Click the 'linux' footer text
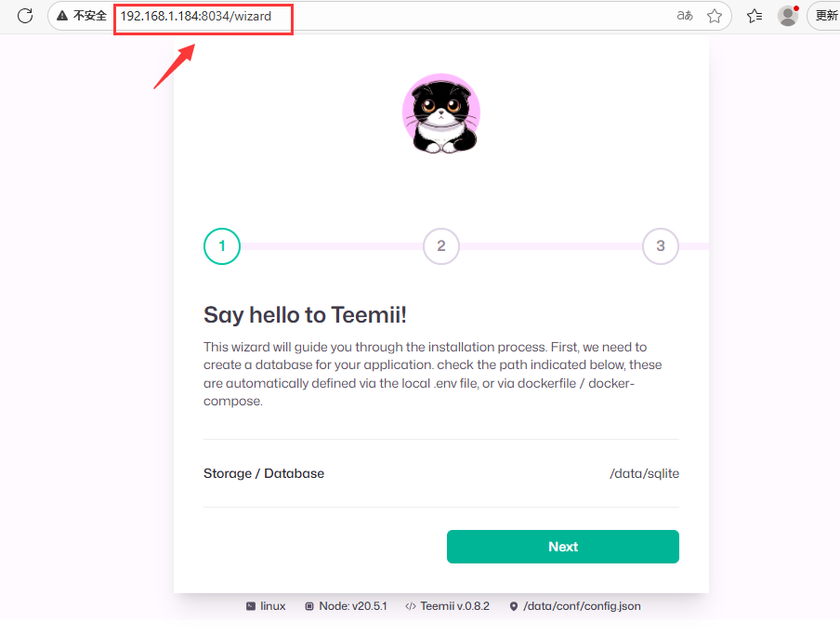The image size is (840, 635). (x=272, y=606)
